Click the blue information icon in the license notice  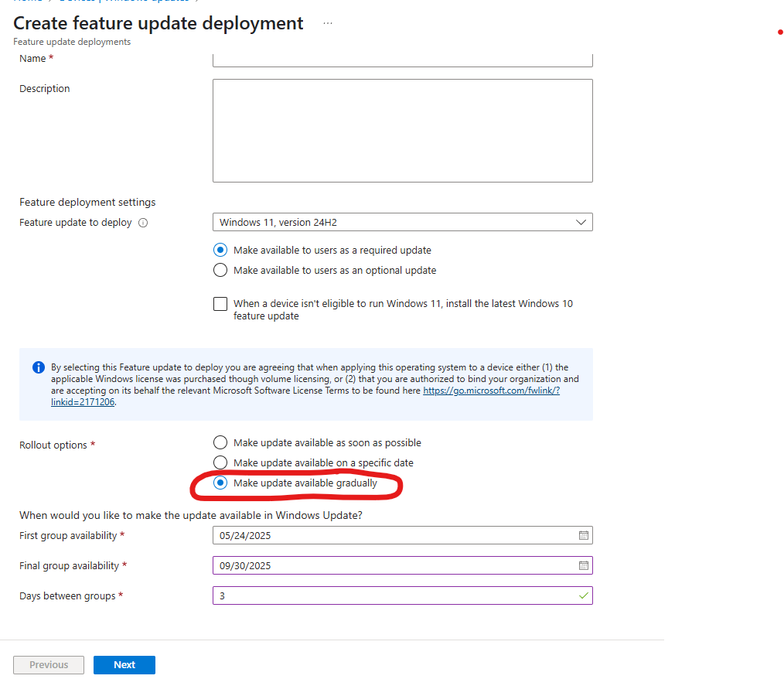pyautogui.click(x=39, y=367)
